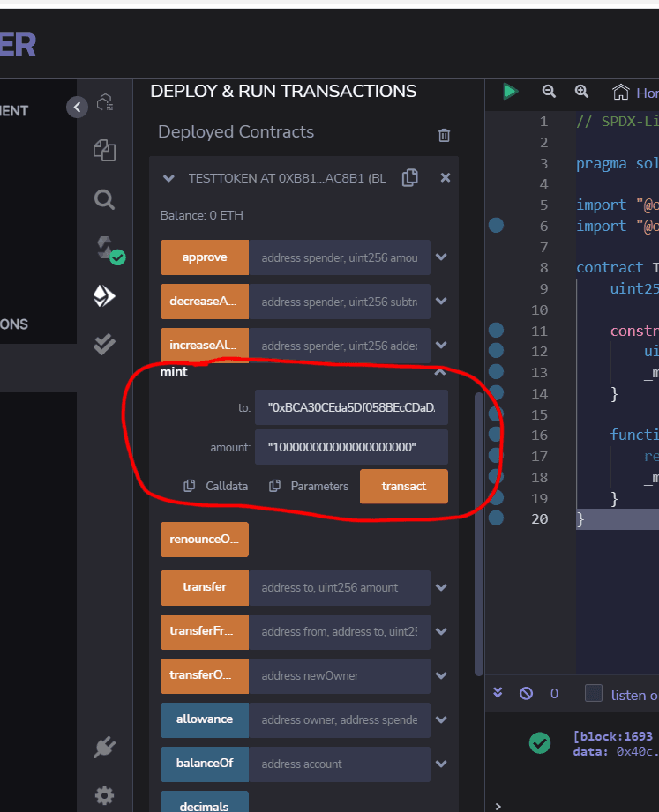The image size is (659, 812).
Task: Expand the allowance function parameters
Action: (x=441, y=719)
